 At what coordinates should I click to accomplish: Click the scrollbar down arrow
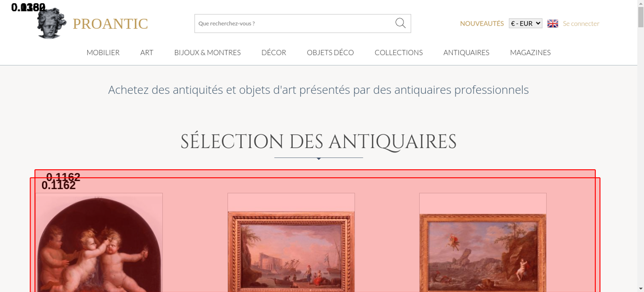(x=641, y=288)
